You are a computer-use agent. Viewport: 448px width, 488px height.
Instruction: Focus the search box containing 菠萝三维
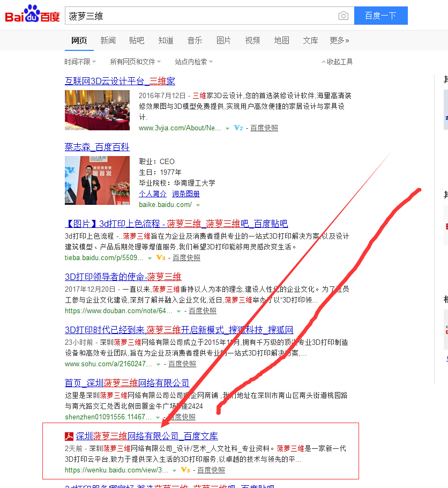pos(200,16)
